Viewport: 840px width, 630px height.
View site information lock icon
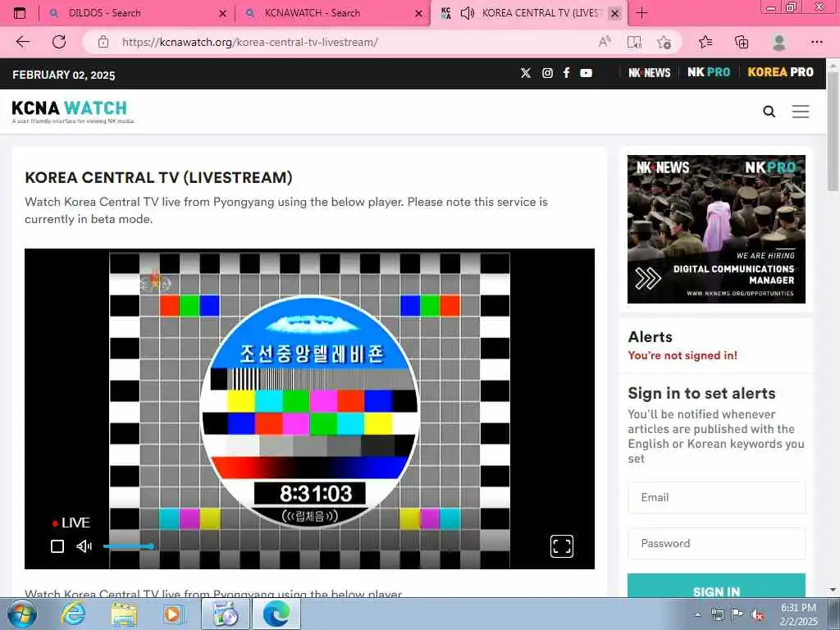click(103, 42)
